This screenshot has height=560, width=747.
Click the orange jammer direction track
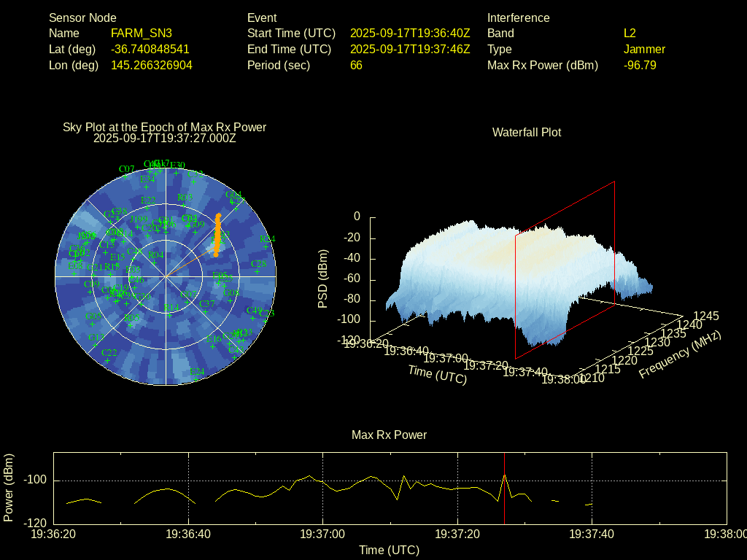click(217, 233)
